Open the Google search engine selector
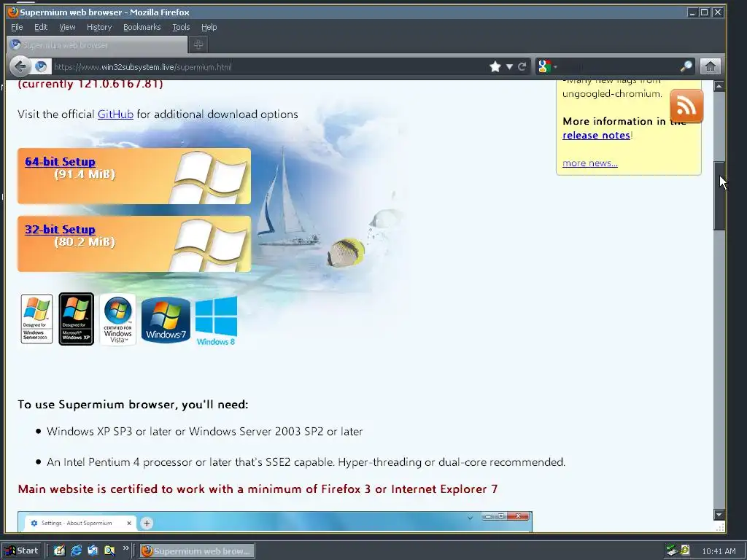Viewport: 747px width, 560px height. click(x=547, y=66)
